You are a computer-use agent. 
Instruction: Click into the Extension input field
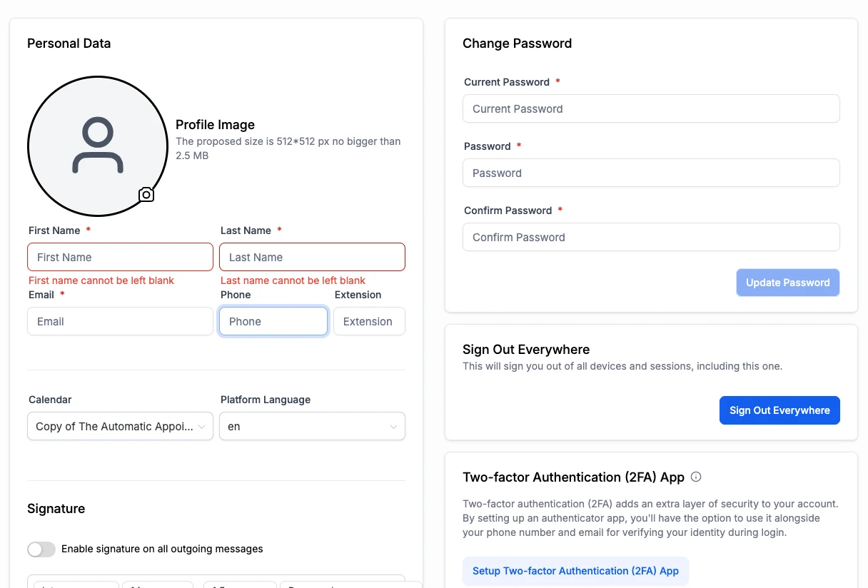coord(369,321)
